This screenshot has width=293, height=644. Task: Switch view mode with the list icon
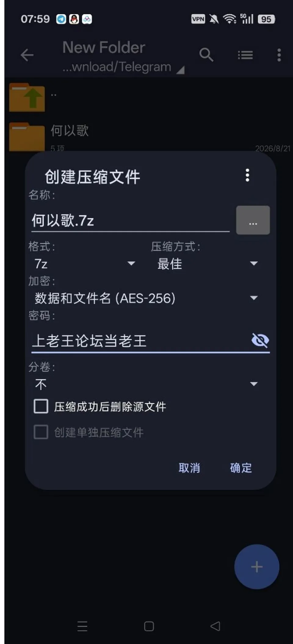[245, 55]
